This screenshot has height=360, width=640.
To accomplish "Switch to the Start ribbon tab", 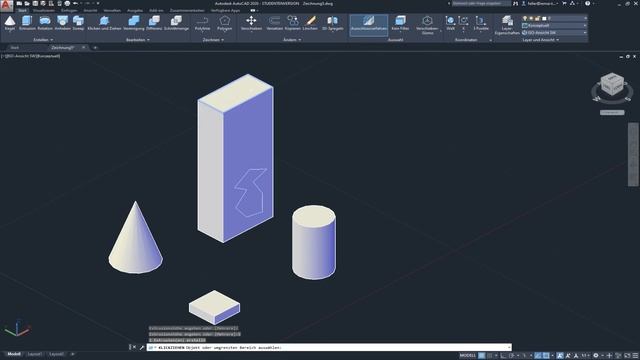I will [22, 10].
